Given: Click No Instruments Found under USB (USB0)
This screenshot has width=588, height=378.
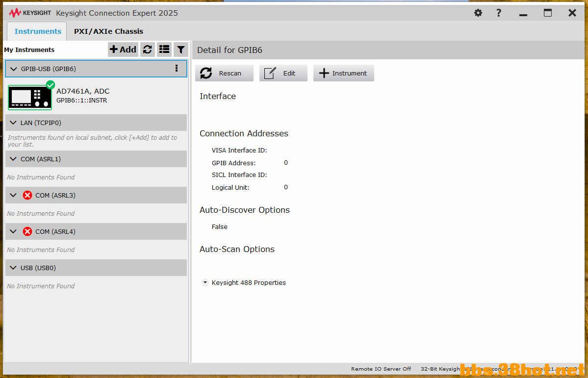Looking at the screenshot, I should 41,286.
